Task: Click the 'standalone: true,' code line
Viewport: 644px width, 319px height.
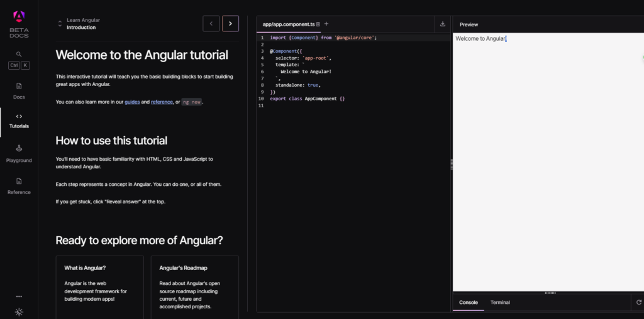Action: [297, 85]
